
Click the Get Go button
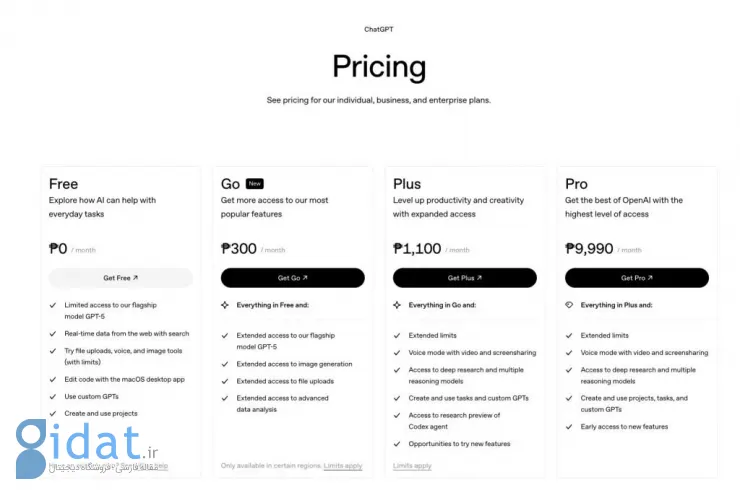pos(292,278)
